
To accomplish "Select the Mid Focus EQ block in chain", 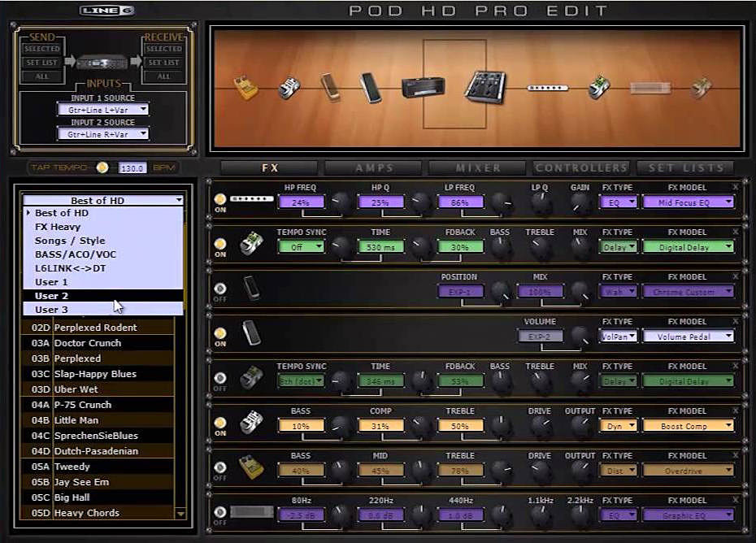I will pyautogui.click(x=548, y=88).
